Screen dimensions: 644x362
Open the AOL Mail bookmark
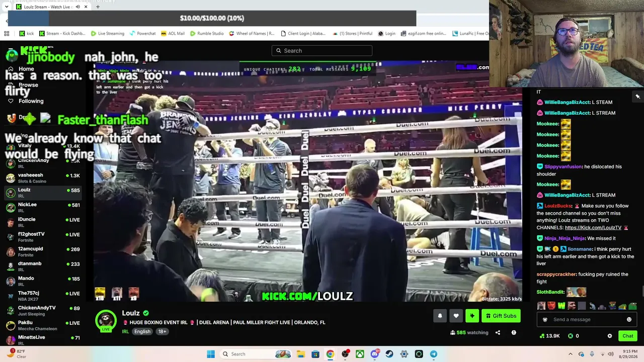[173, 34]
